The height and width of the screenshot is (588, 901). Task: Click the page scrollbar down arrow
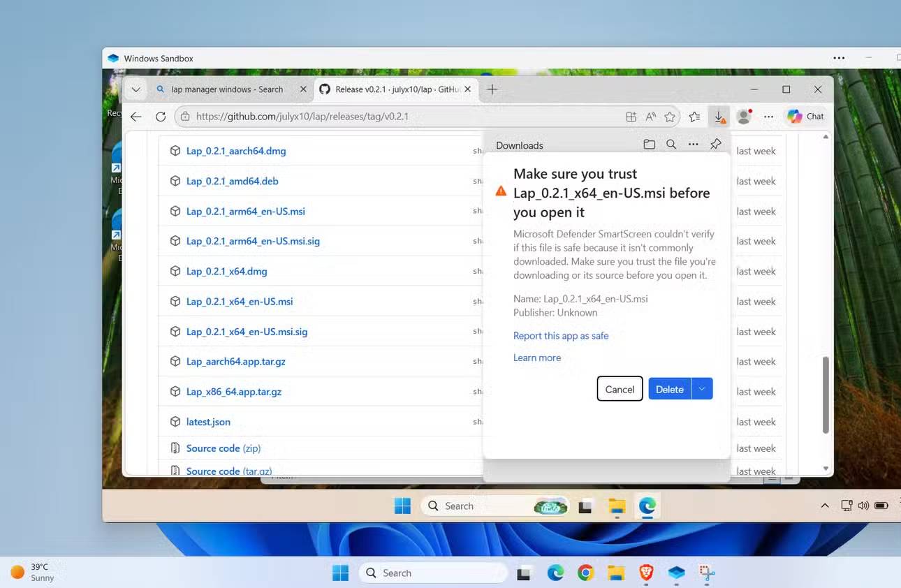(x=826, y=469)
